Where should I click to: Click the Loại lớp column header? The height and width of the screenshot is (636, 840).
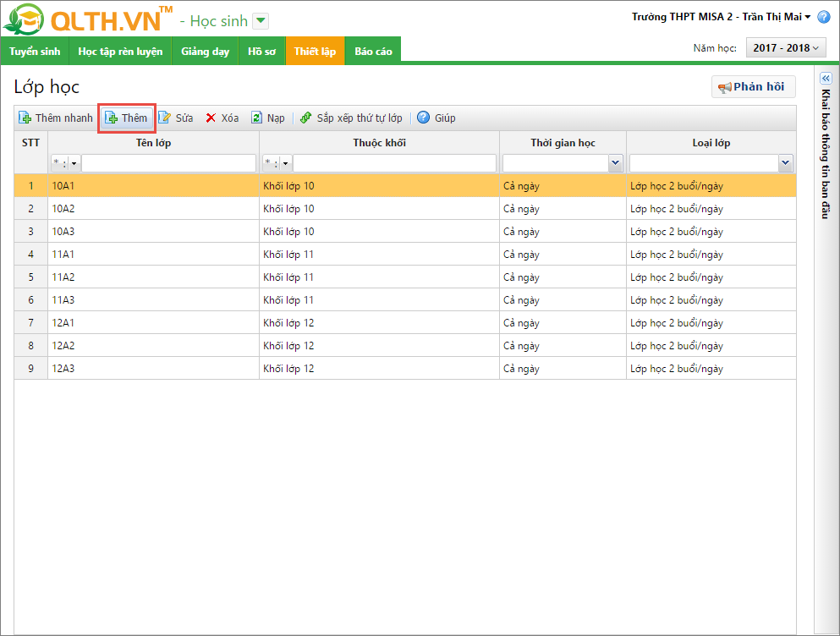711,143
